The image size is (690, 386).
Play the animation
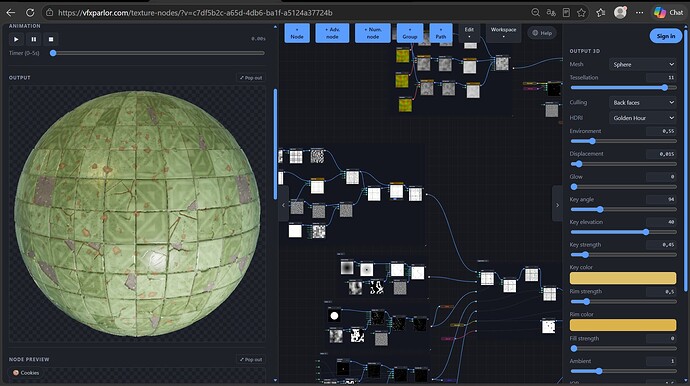pos(16,39)
